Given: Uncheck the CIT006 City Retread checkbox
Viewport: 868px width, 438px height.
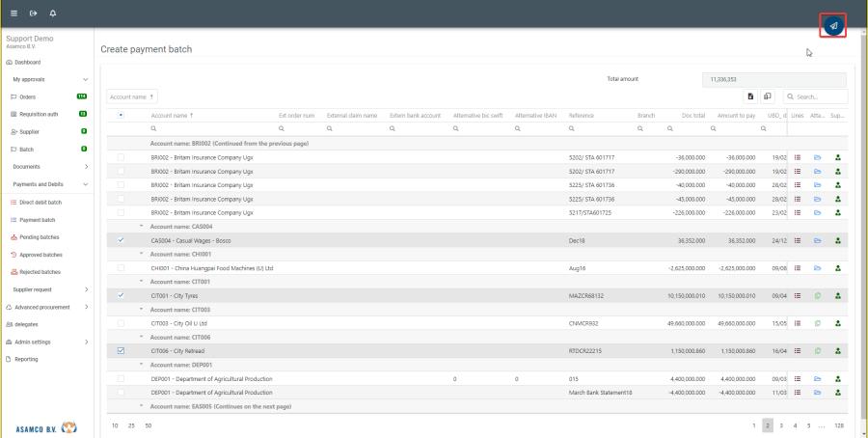Looking at the screenshot, I should pos(121,350).
